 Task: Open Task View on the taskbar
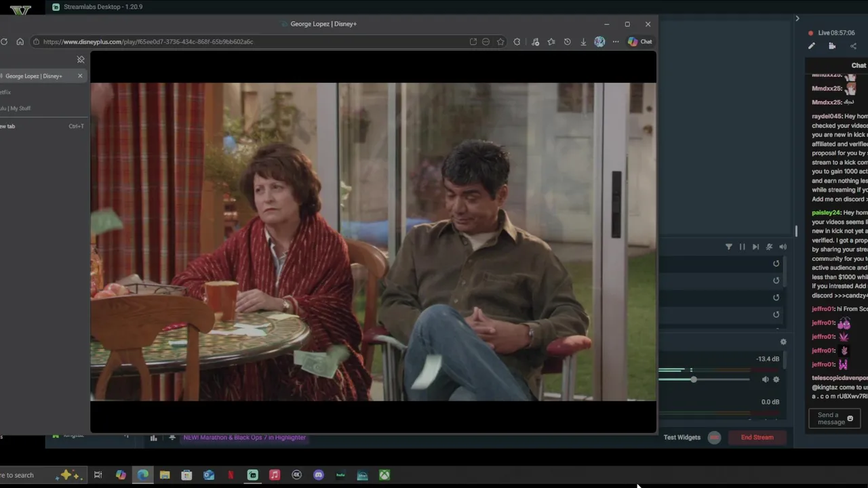98,475
